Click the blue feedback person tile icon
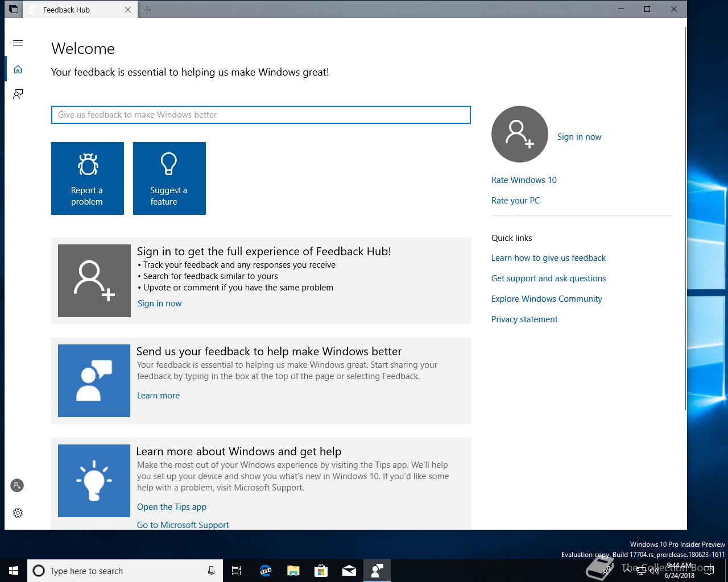The image size is (728, 582). point(94,381)
